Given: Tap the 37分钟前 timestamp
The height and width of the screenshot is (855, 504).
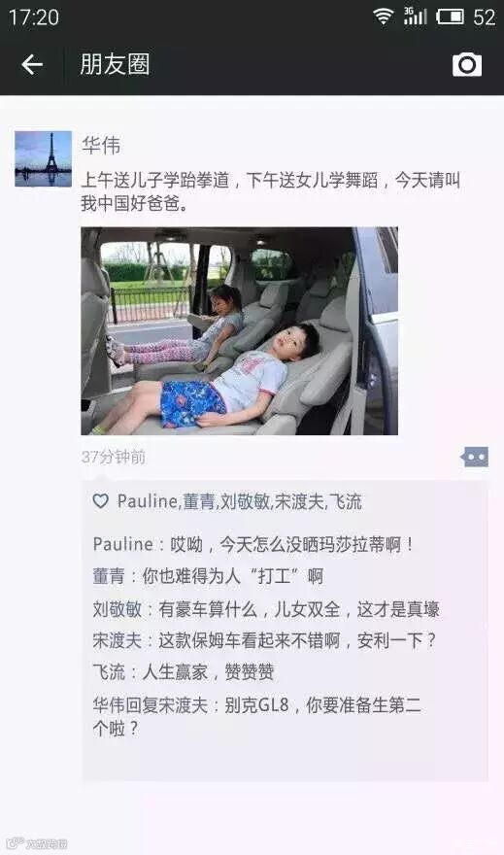Looking at the screenshot, I should pos(114,457).
